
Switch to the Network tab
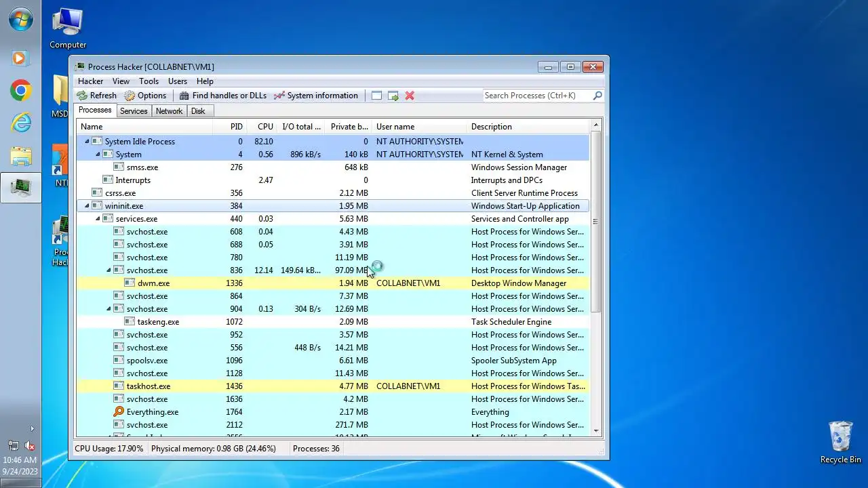(169, 111)
